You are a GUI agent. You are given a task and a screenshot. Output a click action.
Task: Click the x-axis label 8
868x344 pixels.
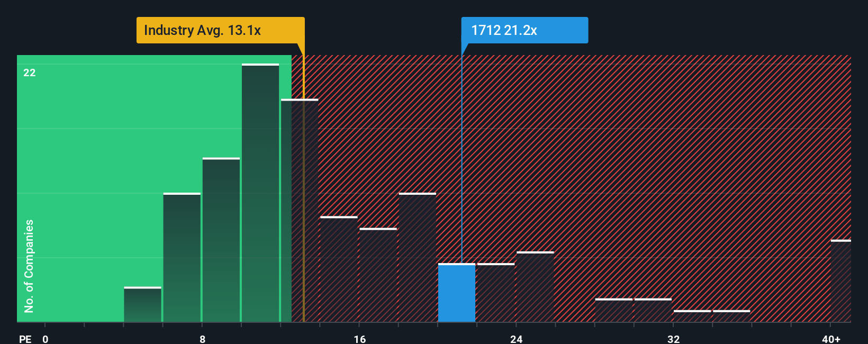(x=203, y=339)
